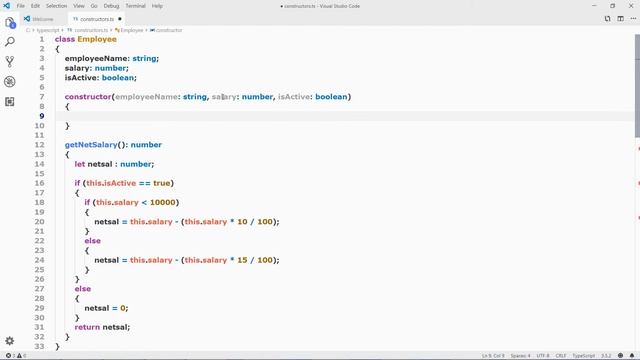Click the Ln/Col cursor position indicator

493,356
